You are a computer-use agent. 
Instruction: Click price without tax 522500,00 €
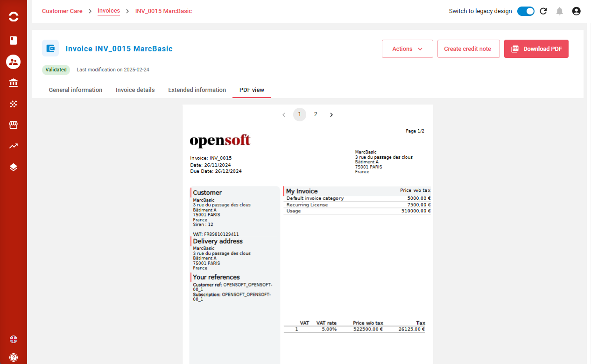click(368, 329)
